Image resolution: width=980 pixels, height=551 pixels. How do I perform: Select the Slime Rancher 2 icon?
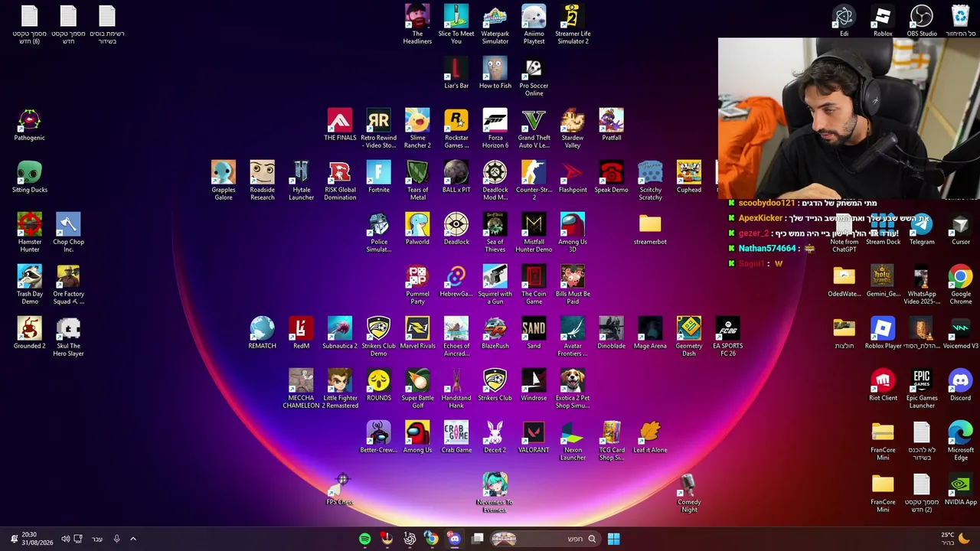[417, 129]
